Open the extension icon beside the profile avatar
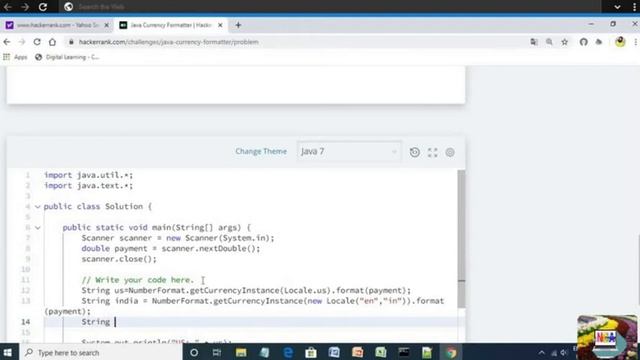Image resolution: width=640 pixels, height=360 pixels. pos(599,42)
